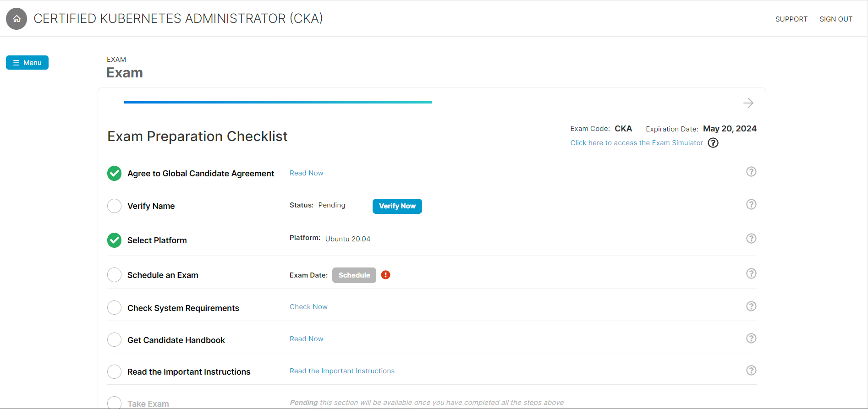Click the 'Pending' status text
This screenshot has height=409, width=868.
332,205
